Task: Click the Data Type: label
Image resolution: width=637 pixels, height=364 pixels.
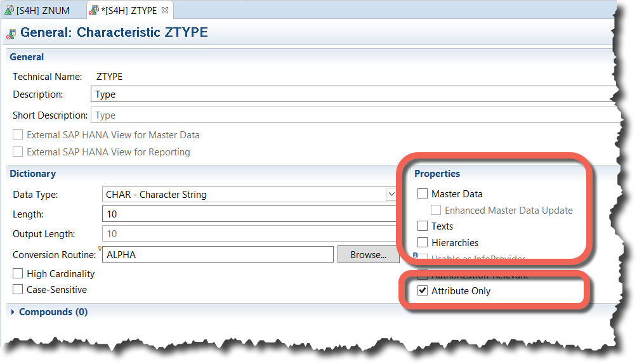Action: tap(36, 195)
